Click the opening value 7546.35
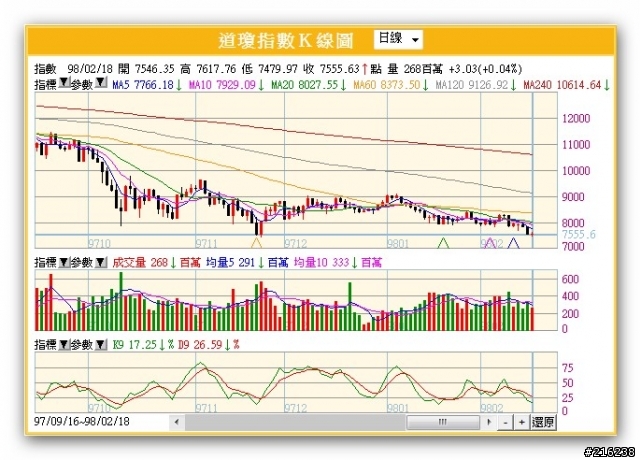Viewport: 640px width, 460px height. tap(154, 69)
